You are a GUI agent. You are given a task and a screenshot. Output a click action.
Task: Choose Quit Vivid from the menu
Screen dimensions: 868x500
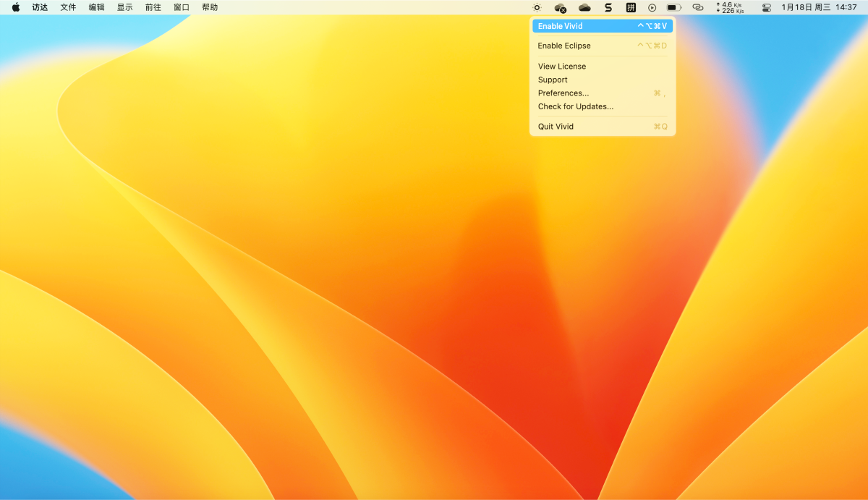click(x=556, y=127)
